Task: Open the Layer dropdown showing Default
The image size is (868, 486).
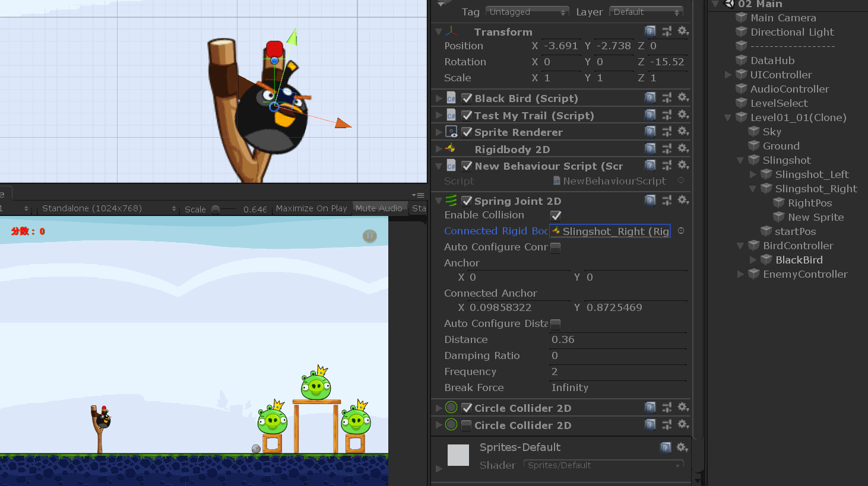Action: click(646, 12)
